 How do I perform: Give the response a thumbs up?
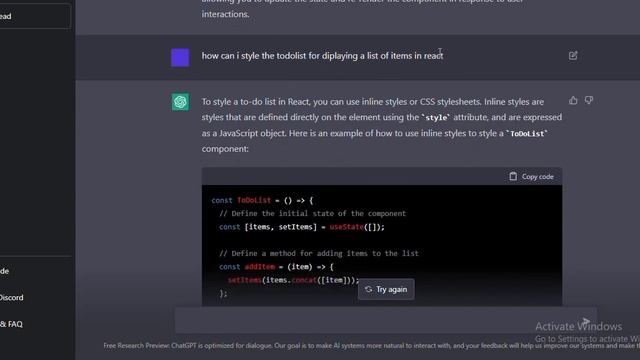(x=573, y=100)
